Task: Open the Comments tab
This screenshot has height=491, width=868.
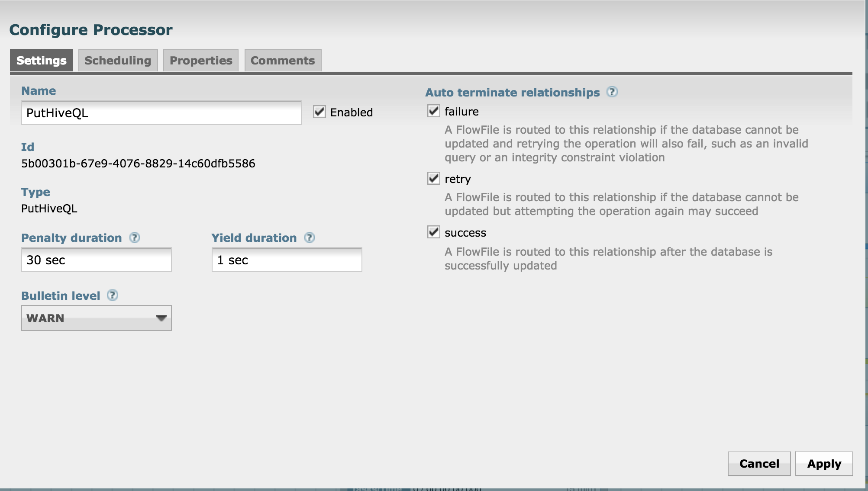Action: pyautogui.click(x=283, y=60)
